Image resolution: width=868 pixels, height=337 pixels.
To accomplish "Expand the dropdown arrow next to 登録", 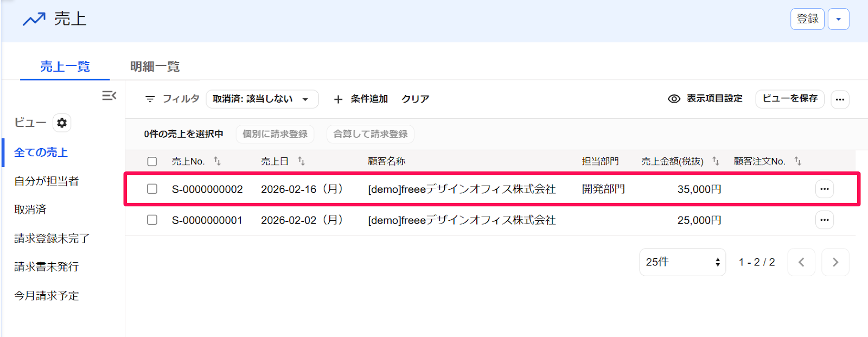I will coord(838,19).
